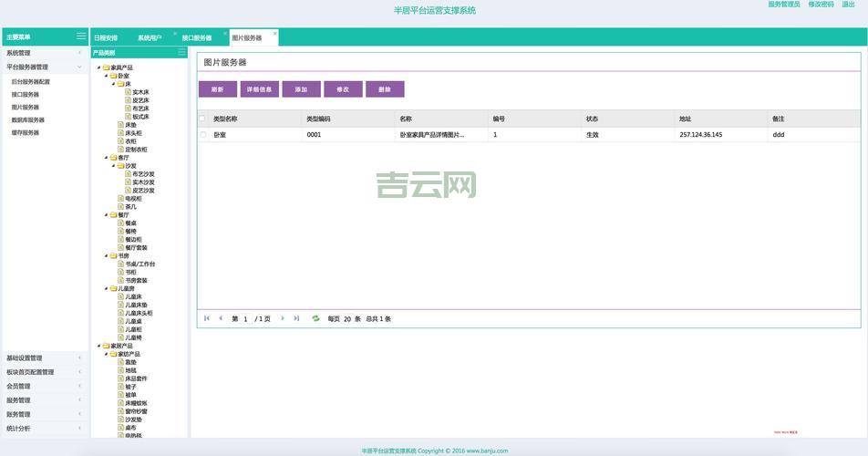Click the 详细信息 button

[259, 89]
